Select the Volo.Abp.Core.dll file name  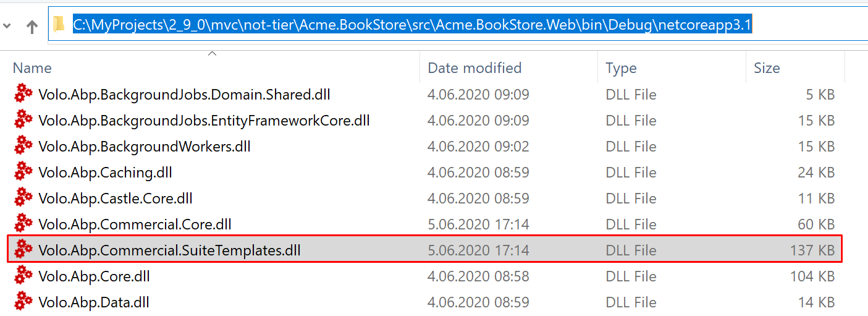coord(94,276)
